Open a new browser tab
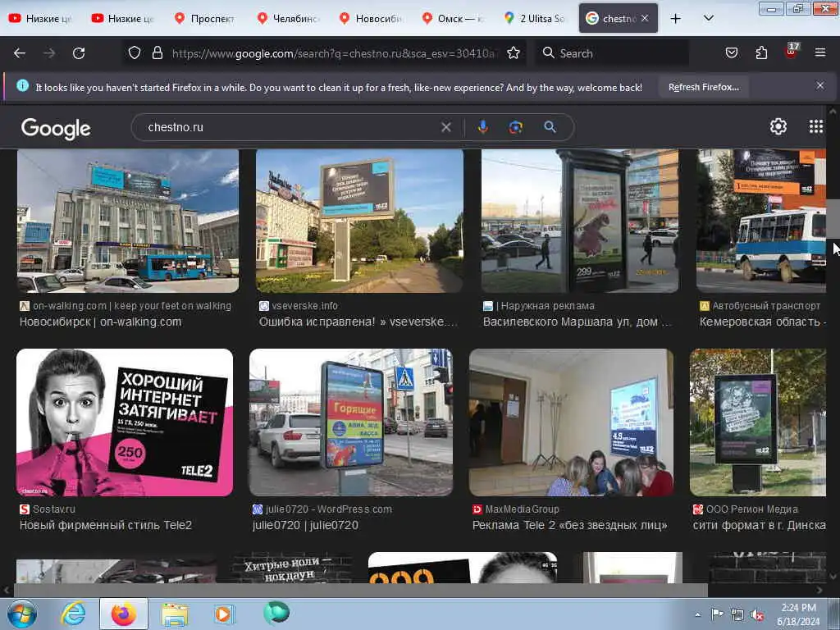Viewport: 840px width, 630px height. click(x=676, y=19)
